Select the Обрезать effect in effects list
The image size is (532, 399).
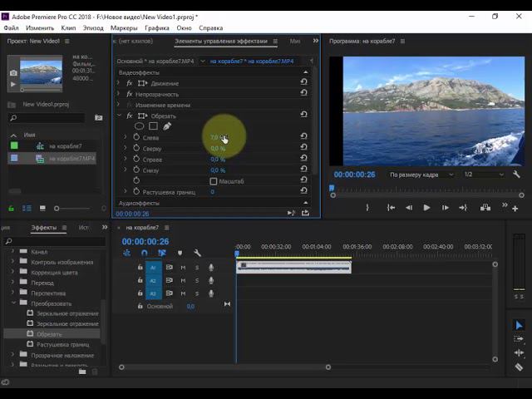click(49, 334)
